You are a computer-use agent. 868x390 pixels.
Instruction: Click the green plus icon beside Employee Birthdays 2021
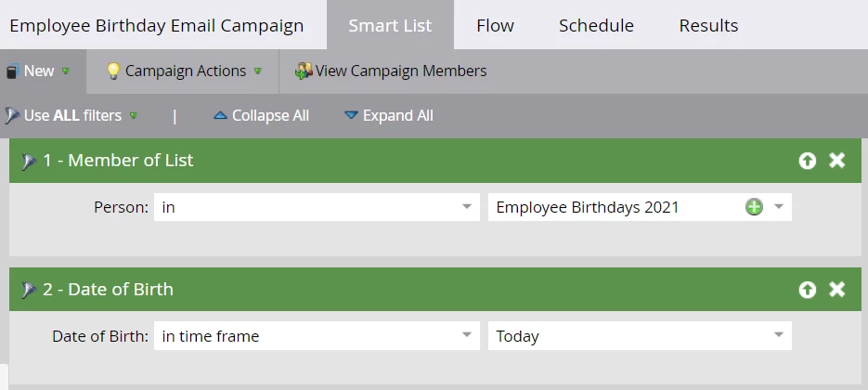click(754, 207)
